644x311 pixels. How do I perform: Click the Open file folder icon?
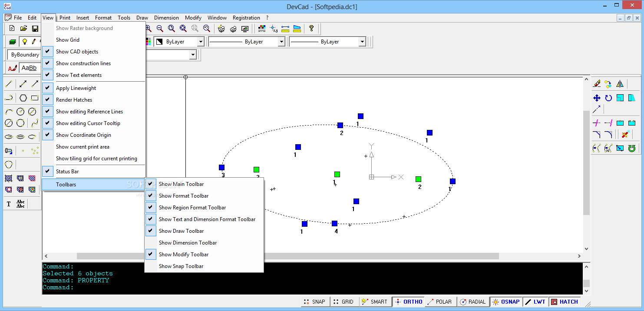(24, 29)
